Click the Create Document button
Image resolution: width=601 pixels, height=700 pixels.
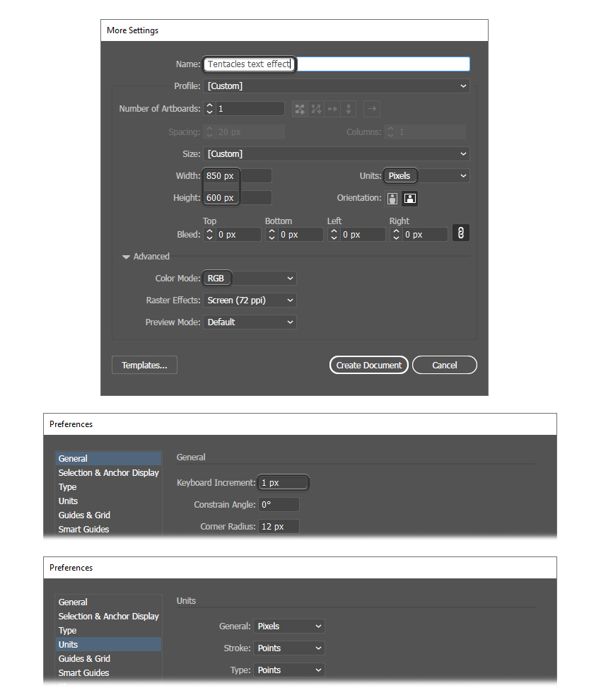point(368,365)
